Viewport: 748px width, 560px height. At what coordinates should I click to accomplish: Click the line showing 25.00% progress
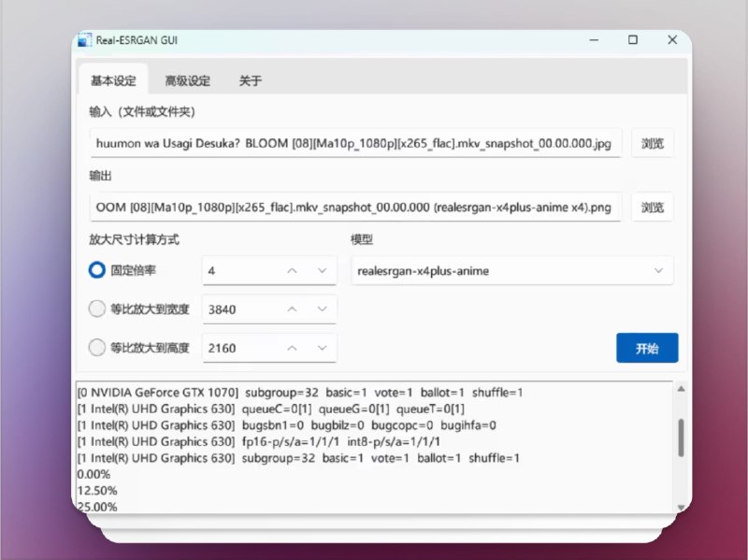(97, 506)
